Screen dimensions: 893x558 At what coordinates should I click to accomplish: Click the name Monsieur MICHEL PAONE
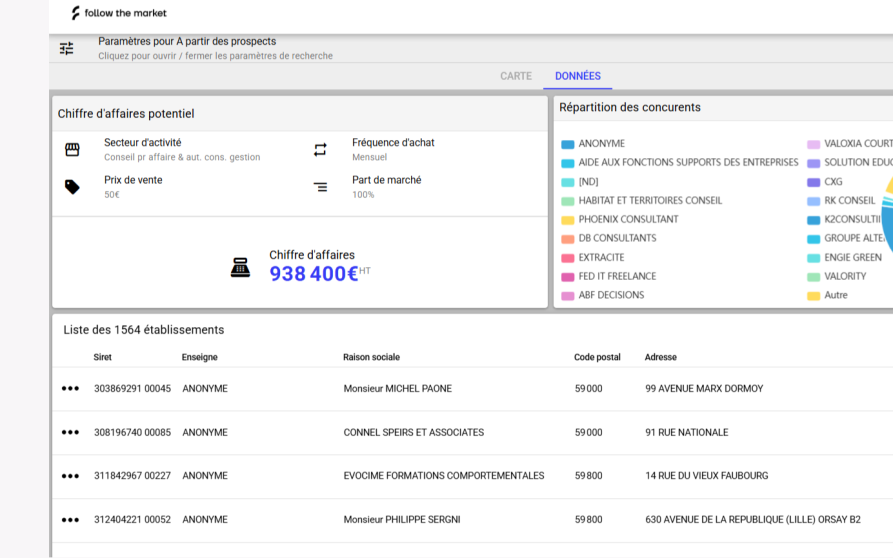coord(398,388)
